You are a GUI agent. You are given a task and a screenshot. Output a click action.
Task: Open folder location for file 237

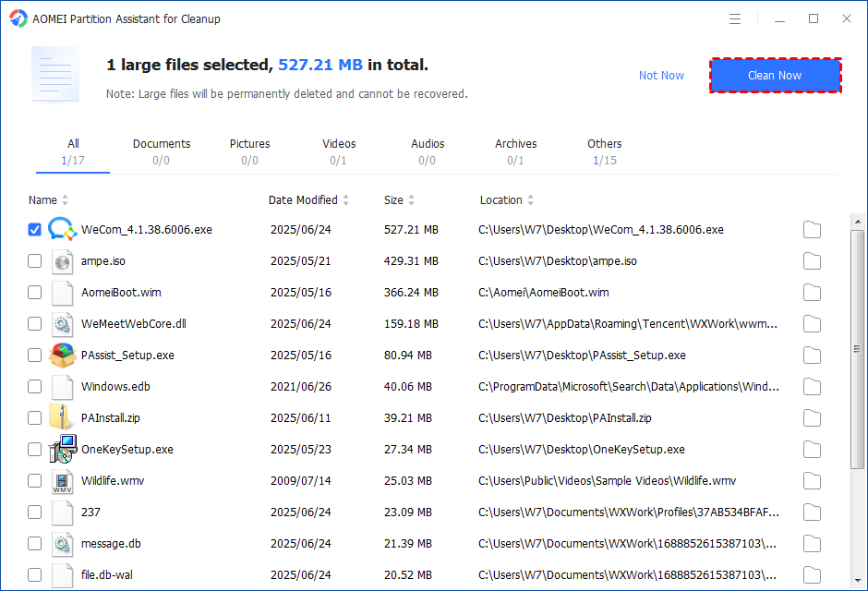(x=812, y=513)
